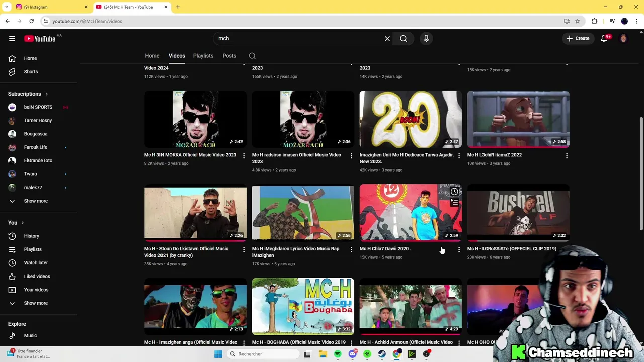Clear the search box with the X
The height and width of the screenshot is (362, 644).
(387, 38)
